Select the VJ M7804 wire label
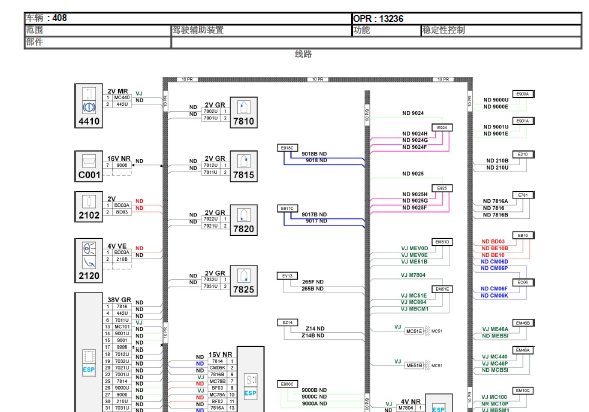Viewport: 589px width, 412px height. [413, 275]
